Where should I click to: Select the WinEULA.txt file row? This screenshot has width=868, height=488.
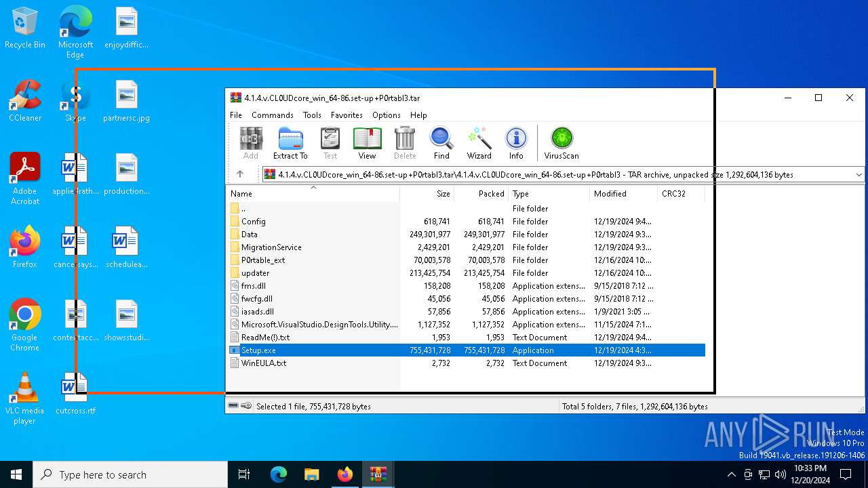tap(467, 363)
